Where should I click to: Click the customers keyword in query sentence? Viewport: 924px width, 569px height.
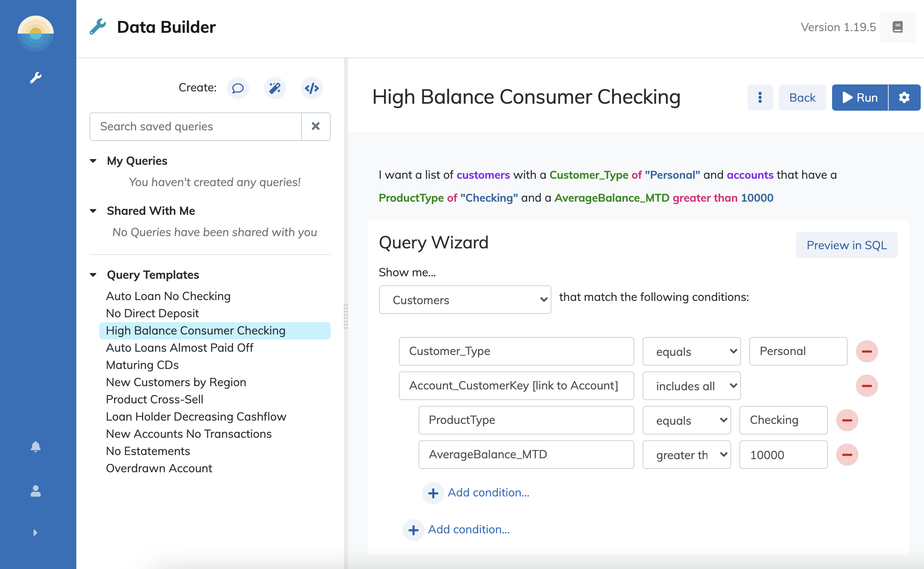[483, 175]
